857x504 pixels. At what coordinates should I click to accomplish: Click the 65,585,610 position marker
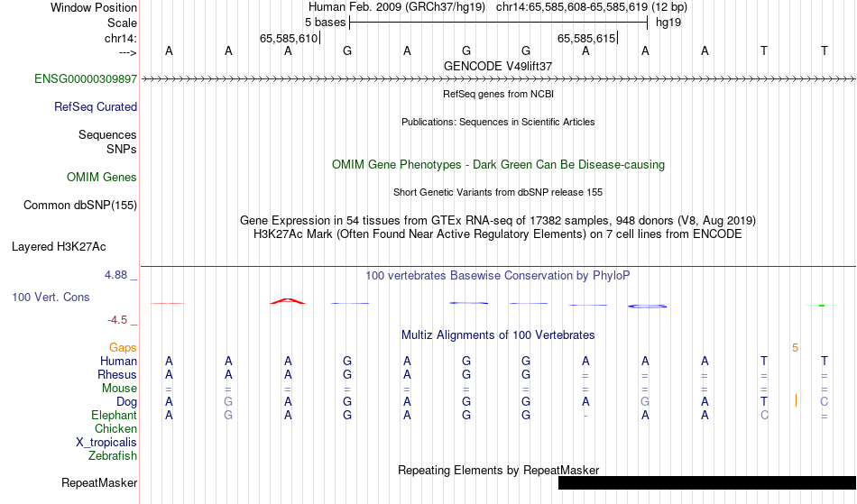[x=290, y=38]
